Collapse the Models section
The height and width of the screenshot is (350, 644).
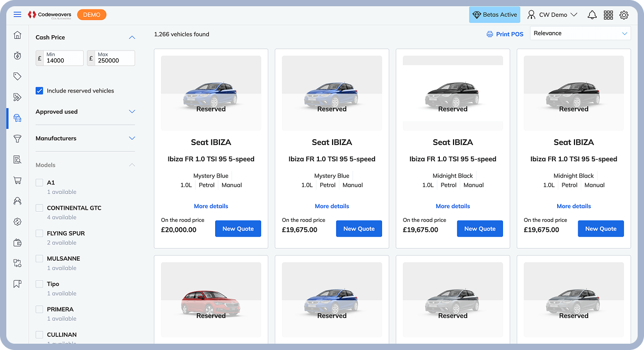pos(132,165)
